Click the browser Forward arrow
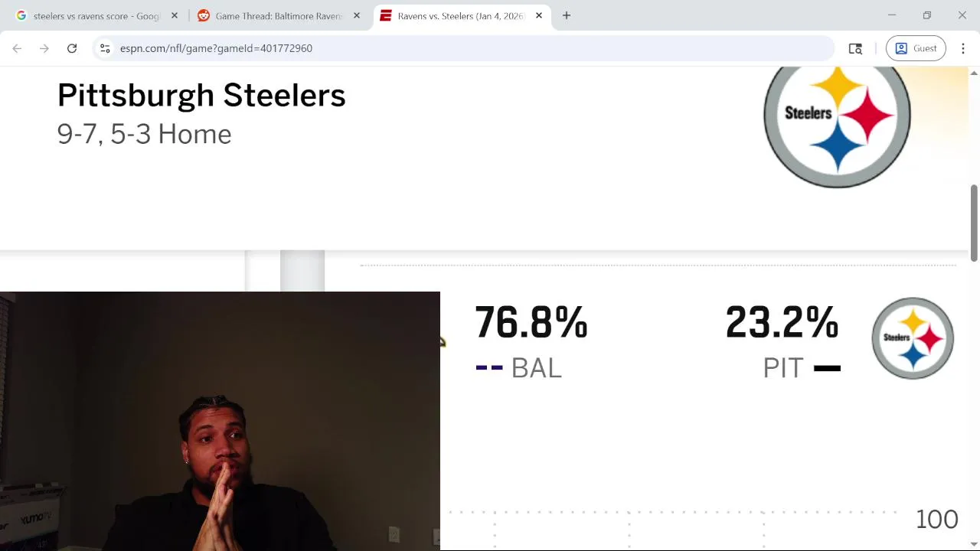This screenshot has width=980, height=551. (x=44, y=48)
